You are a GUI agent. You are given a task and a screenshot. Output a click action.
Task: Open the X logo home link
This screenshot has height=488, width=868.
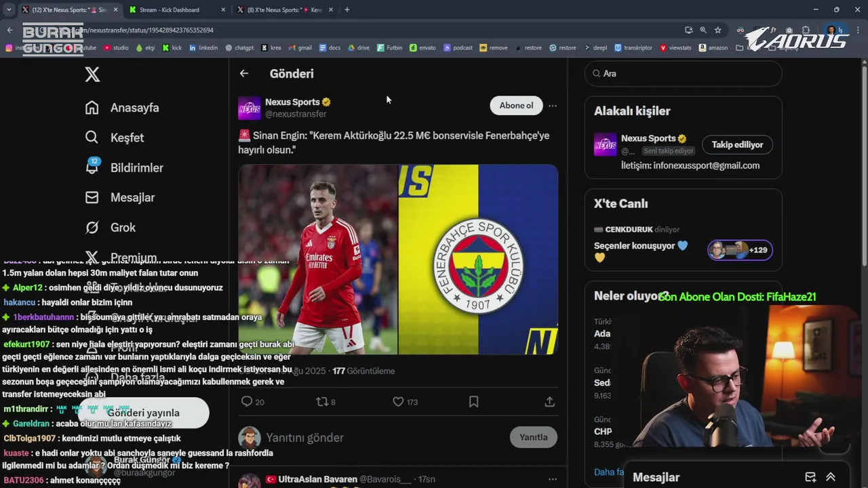point(92,75)
